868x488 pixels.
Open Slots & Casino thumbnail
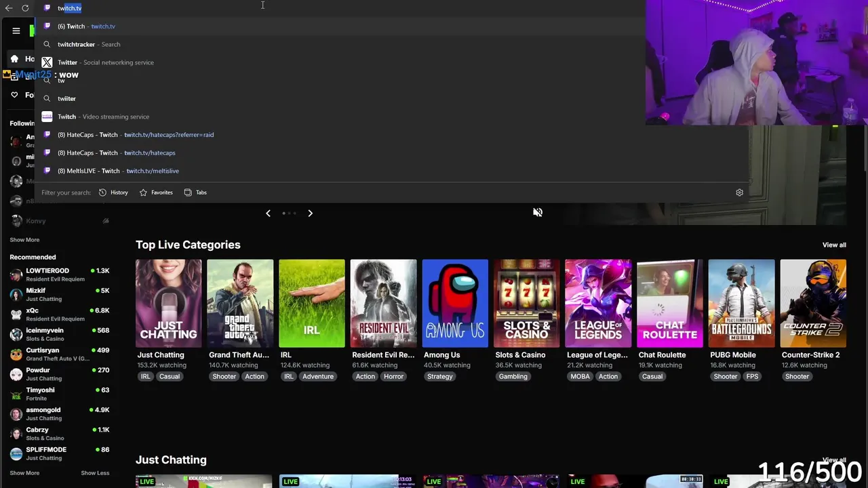[526, 303]
